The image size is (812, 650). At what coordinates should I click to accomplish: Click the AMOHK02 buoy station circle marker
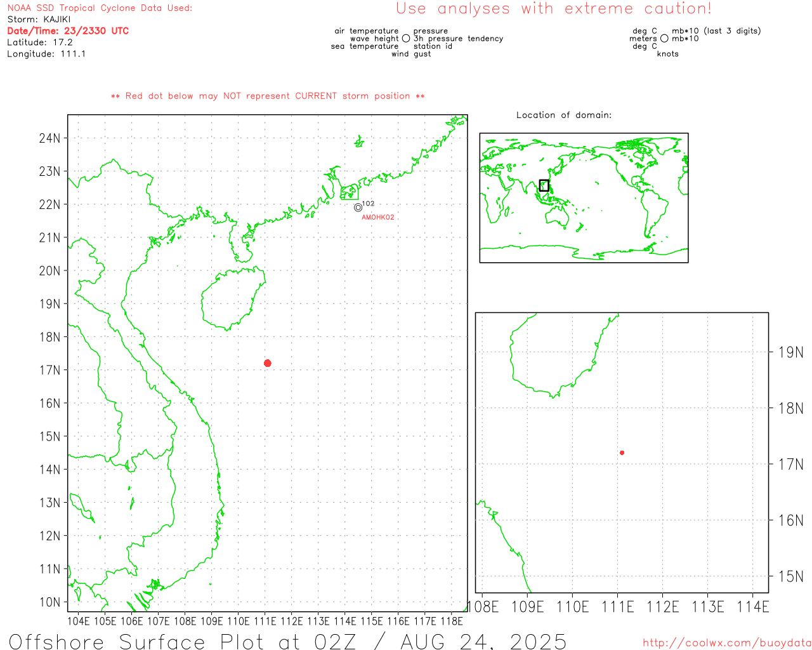pyautogui.click(x=358, y=207)
